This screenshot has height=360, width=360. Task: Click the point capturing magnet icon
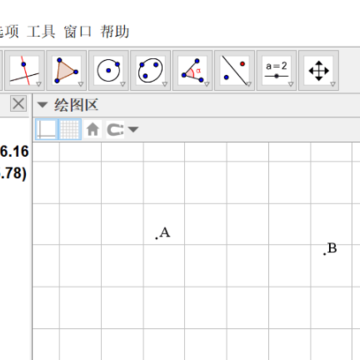115,129
